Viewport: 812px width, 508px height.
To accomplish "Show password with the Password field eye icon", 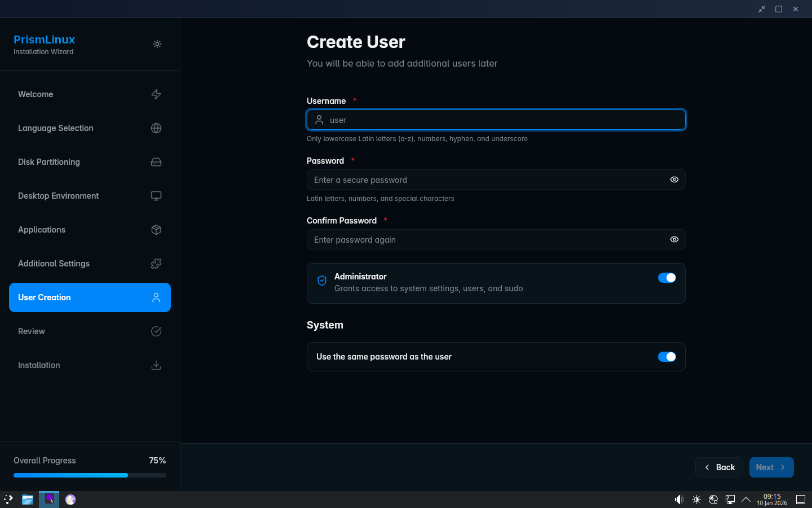I will coord(674,179).
